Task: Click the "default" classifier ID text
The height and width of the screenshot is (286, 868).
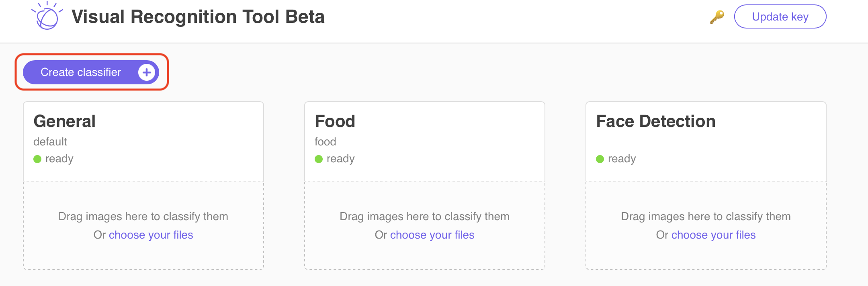Action: point(50,142)
